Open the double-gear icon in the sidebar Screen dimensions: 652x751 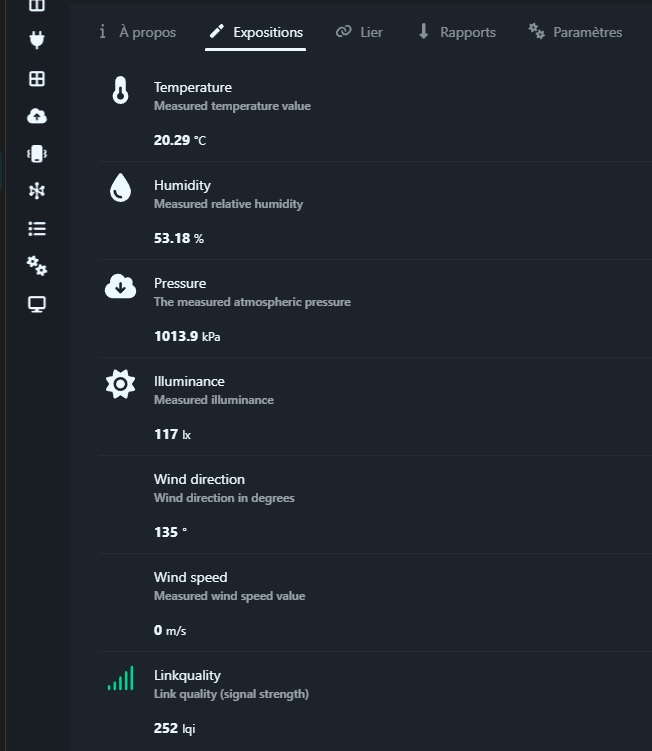(37, 265)
